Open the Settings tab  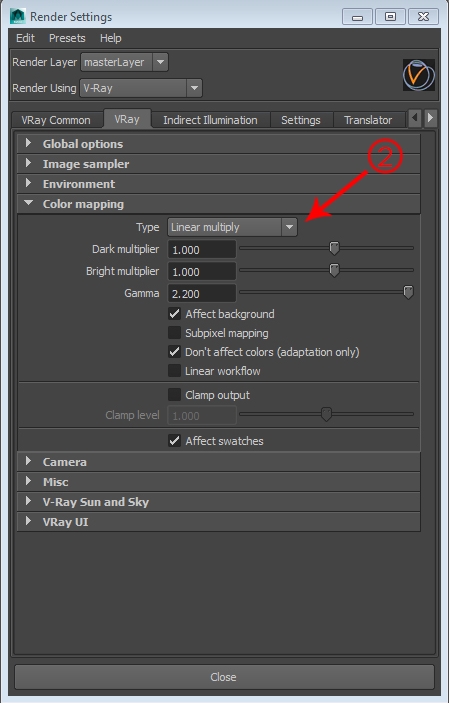click(301, 120)
